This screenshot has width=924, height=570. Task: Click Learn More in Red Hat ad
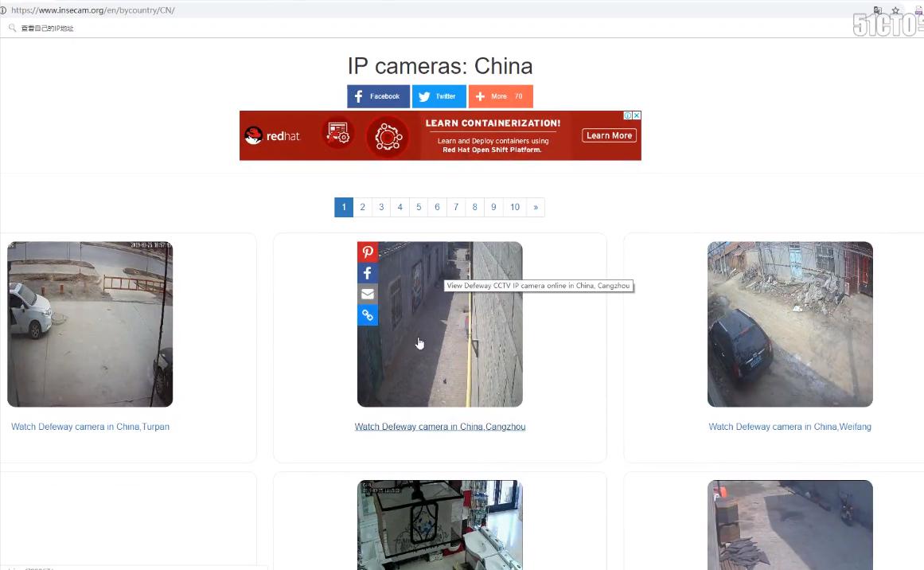point(610,135)
